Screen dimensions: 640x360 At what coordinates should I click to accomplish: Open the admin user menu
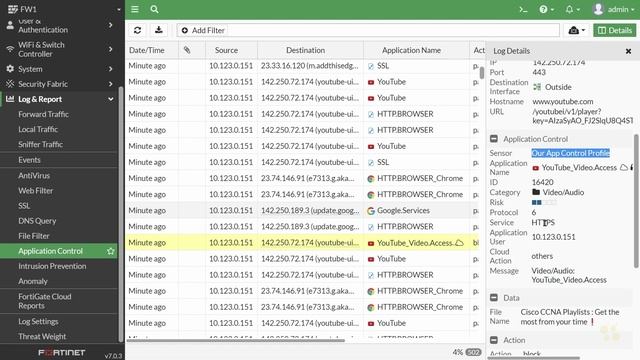pyautogui.click(x=613, y=9)
